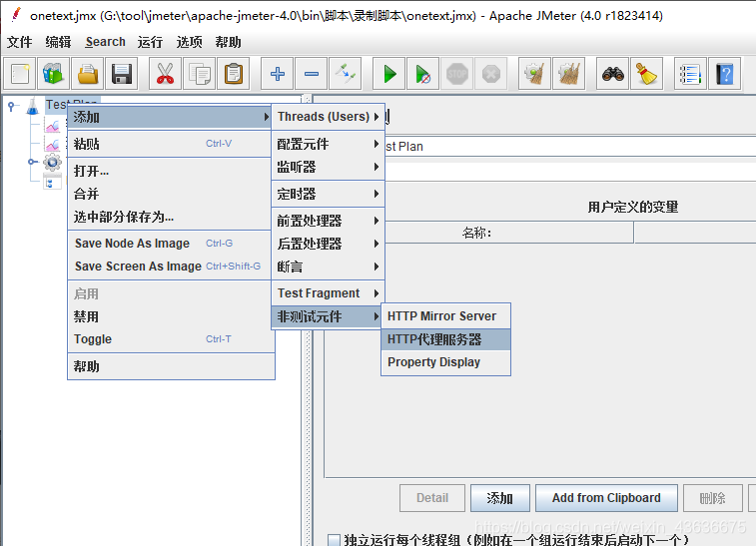Collapse the Test Plan tree root handle

[11, 106]
